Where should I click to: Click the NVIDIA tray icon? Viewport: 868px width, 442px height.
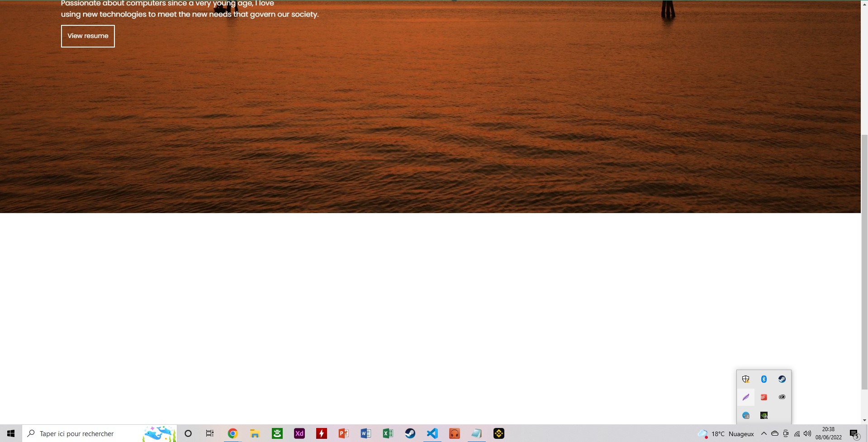coord(764,415)
